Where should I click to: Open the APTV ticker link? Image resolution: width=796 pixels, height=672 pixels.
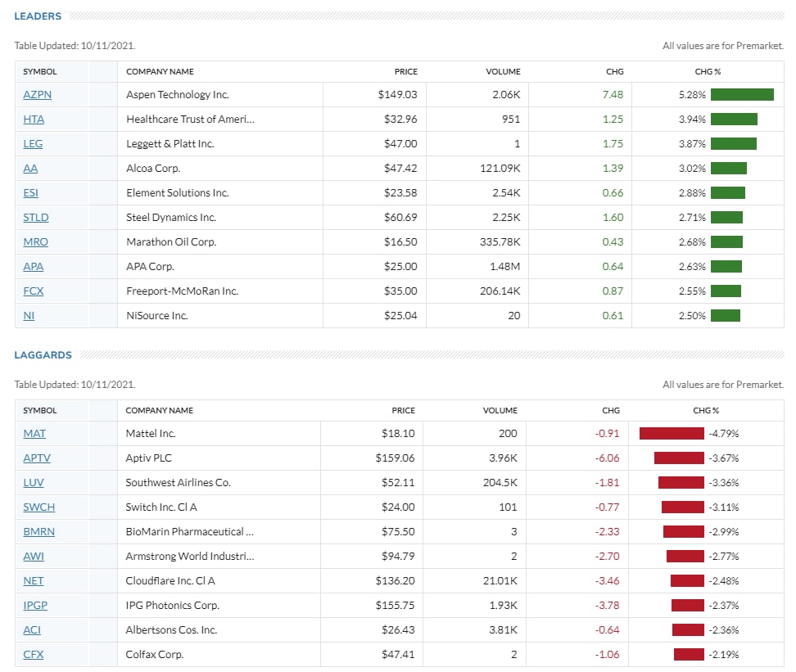(x=37, y=458)
